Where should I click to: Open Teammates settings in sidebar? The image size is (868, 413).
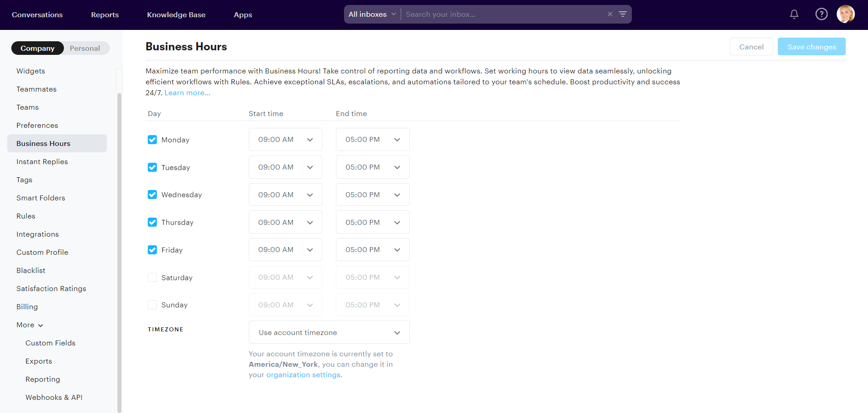[x=57, y=89]
